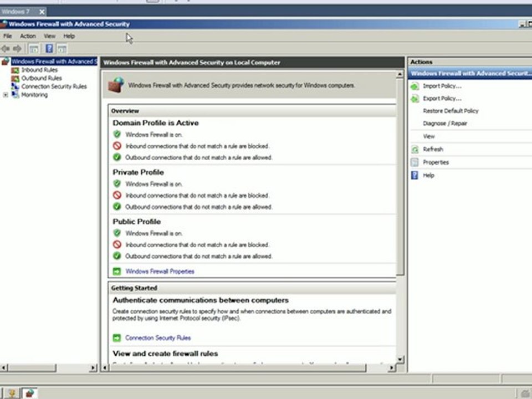
Task: Select Outbound Rules in the tree
Action: [42, 78]
